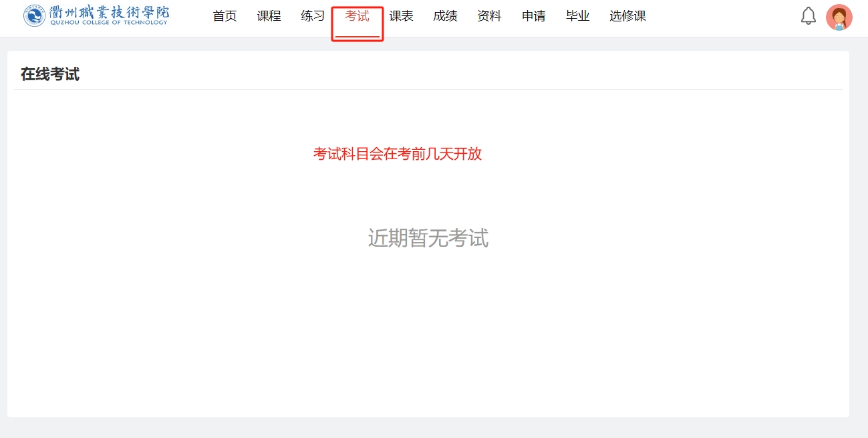
Task: Click the QUZHOU COLLEGE OF TECHNOLOGY text
Action: point(109,23)
